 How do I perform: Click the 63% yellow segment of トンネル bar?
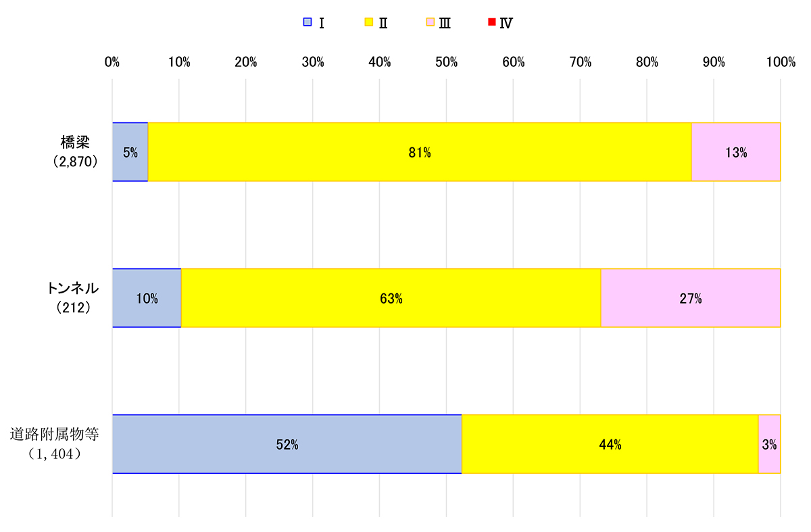[391, 298]
